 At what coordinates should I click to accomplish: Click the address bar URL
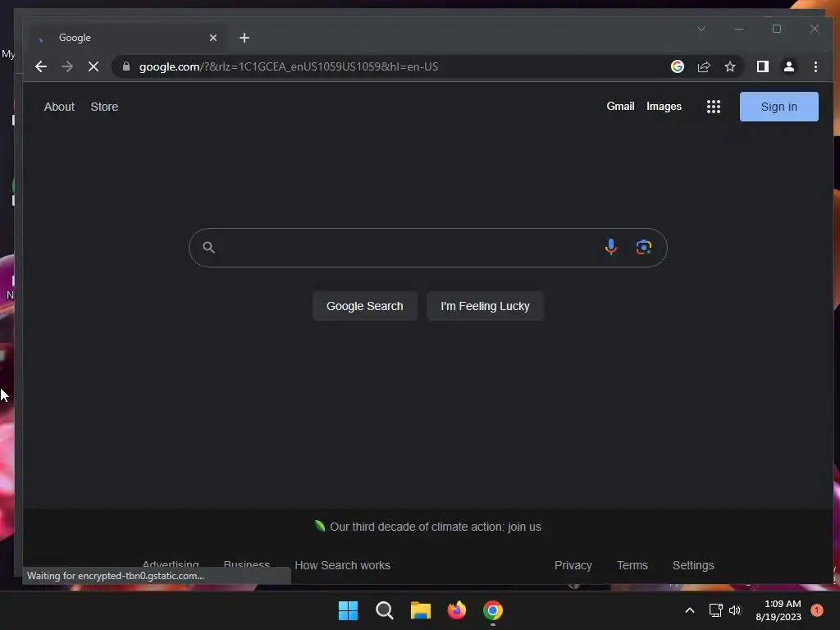288,66
